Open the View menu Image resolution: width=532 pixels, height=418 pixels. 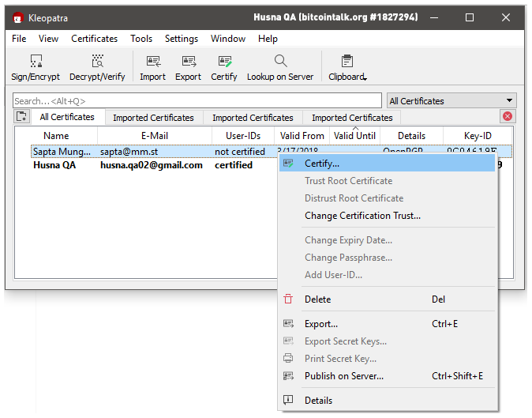[x=48, y=39]
